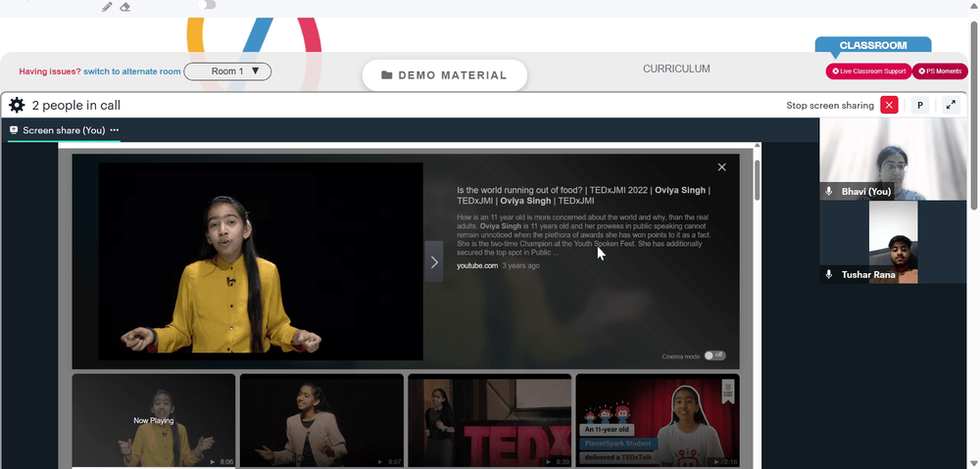Open the Room 1 dropdown

coord(227,71)
